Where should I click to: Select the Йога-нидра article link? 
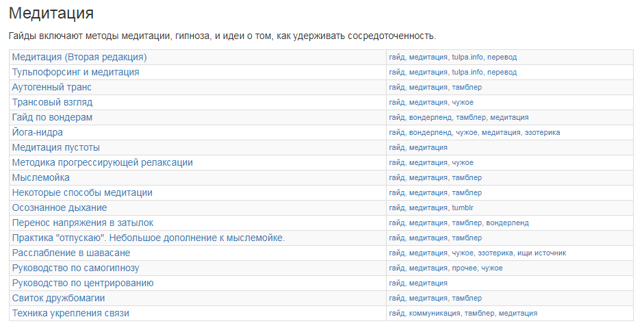coord(38,132)
